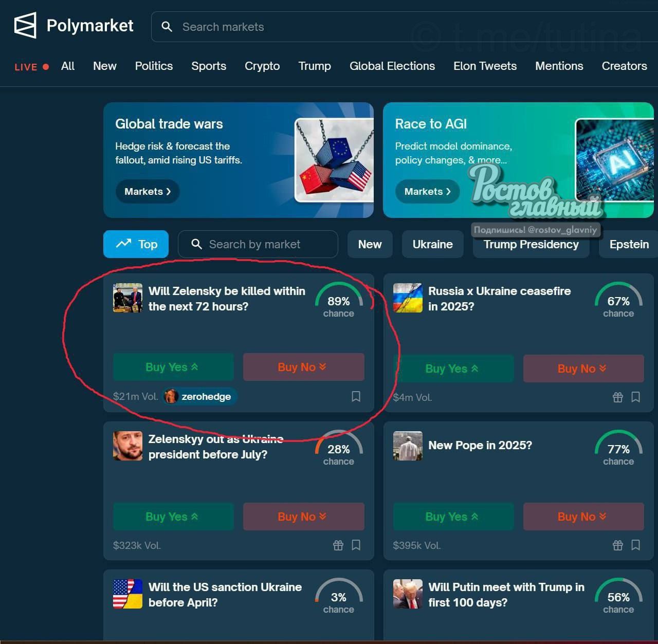Open Putin meet Trump market thumbnail

(408, 594)
